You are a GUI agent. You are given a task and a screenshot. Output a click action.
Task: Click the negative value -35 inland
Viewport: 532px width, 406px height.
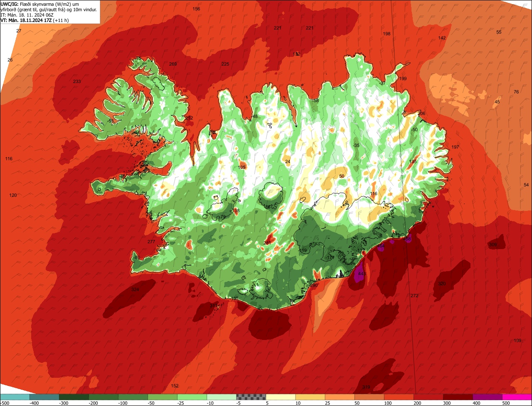pyautogui.click(x=356, y=146)
